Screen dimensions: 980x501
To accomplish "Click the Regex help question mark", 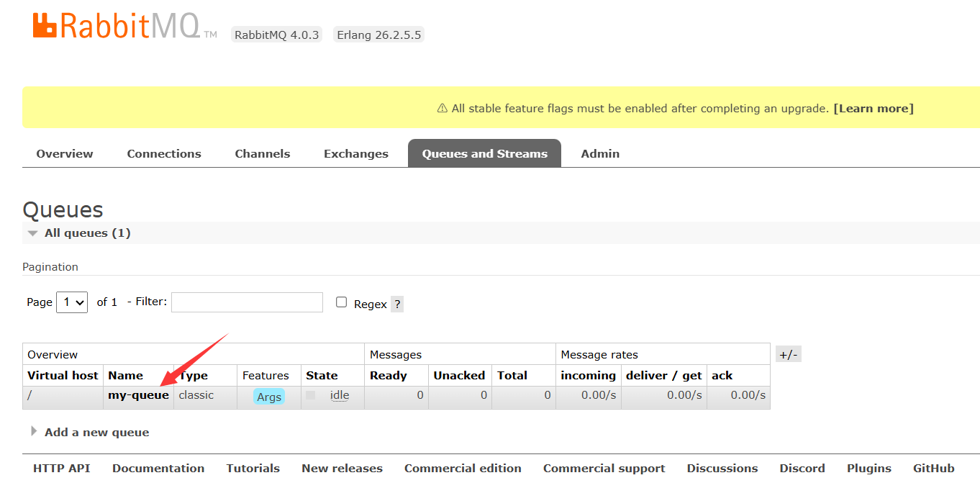I will 397,304.
